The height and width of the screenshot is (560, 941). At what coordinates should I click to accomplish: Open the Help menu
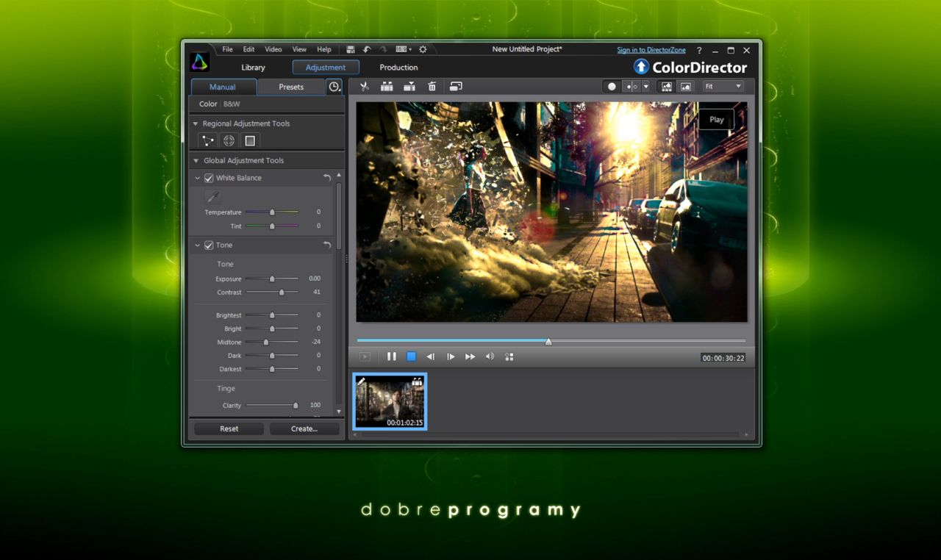(x=324, y=49)
